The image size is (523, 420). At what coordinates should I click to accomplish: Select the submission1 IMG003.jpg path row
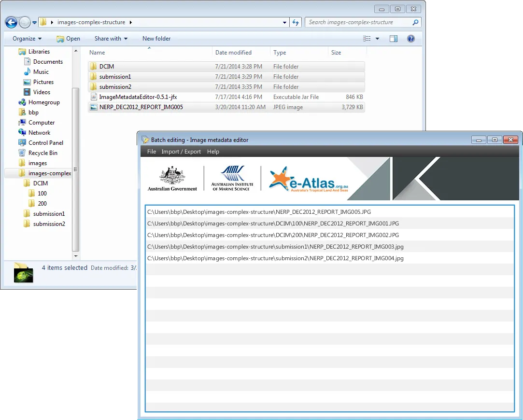(330, 247)
